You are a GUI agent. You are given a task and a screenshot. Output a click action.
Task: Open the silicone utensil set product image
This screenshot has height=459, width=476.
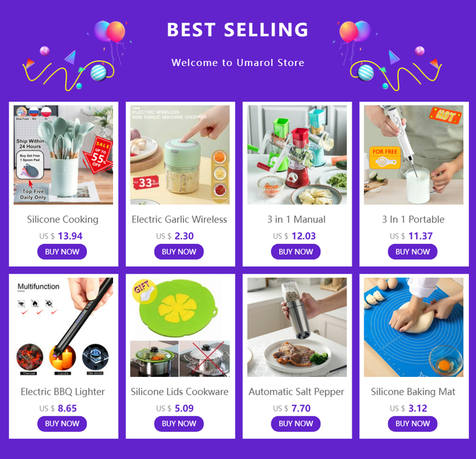(63, 155)
